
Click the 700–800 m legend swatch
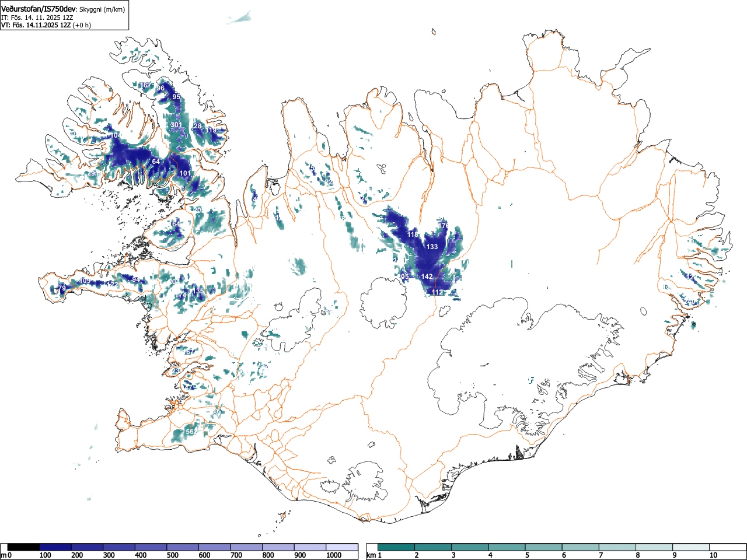(x=246, y=547)
